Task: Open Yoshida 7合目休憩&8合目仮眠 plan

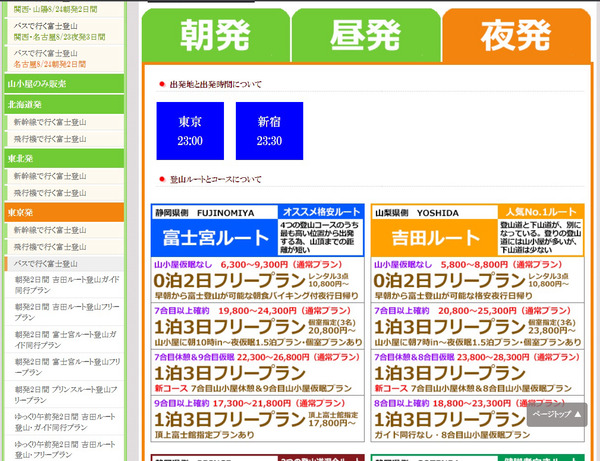Action: click(x=478, y=372)
